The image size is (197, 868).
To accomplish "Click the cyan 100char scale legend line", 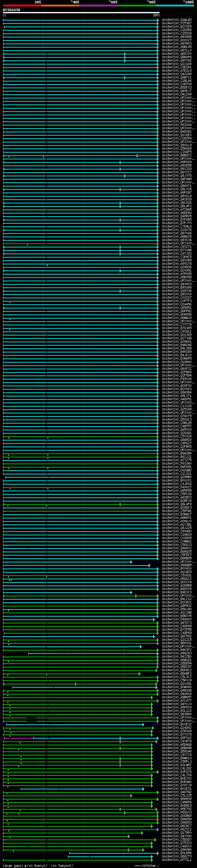I will pyautogui.click(x=137, y=866).
